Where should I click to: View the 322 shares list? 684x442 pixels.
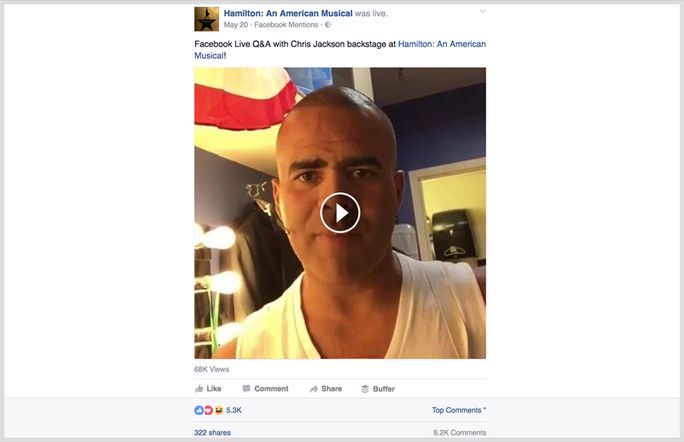pyautogui.click(x=212, y=432)
